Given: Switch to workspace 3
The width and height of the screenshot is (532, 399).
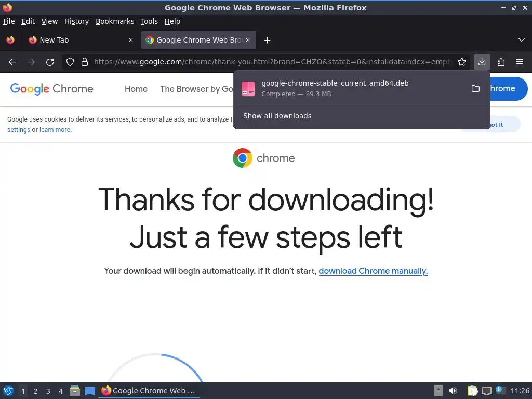Looking at the screenshot, I should coord(48,391).
